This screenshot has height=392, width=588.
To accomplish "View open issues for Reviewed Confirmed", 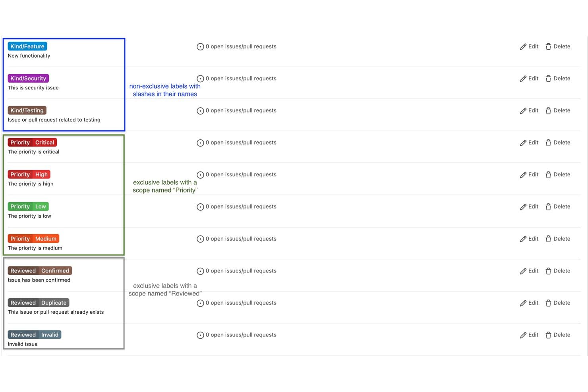I will 236,271.
